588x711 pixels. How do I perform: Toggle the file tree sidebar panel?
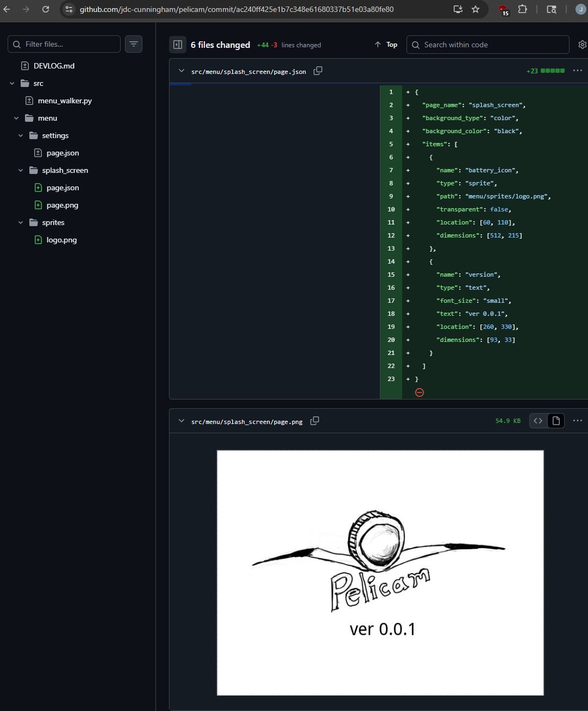click(x=178, y=45)
